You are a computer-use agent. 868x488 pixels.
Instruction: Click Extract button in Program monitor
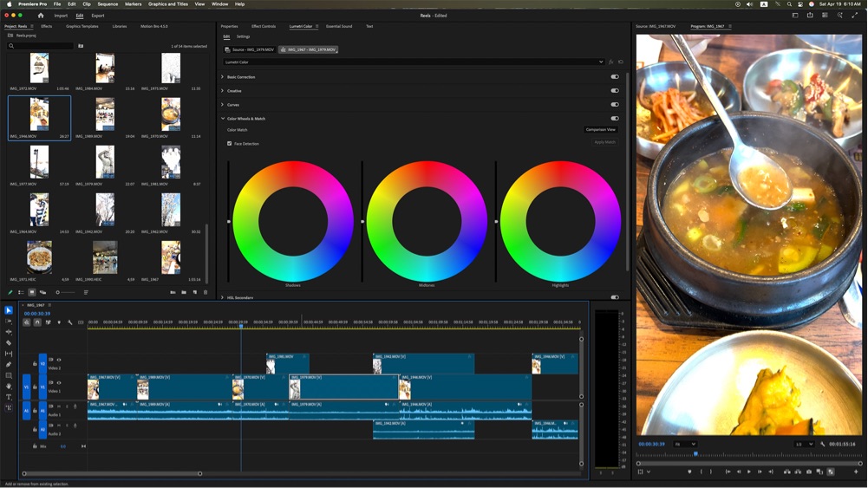click(x=798, y=472)
